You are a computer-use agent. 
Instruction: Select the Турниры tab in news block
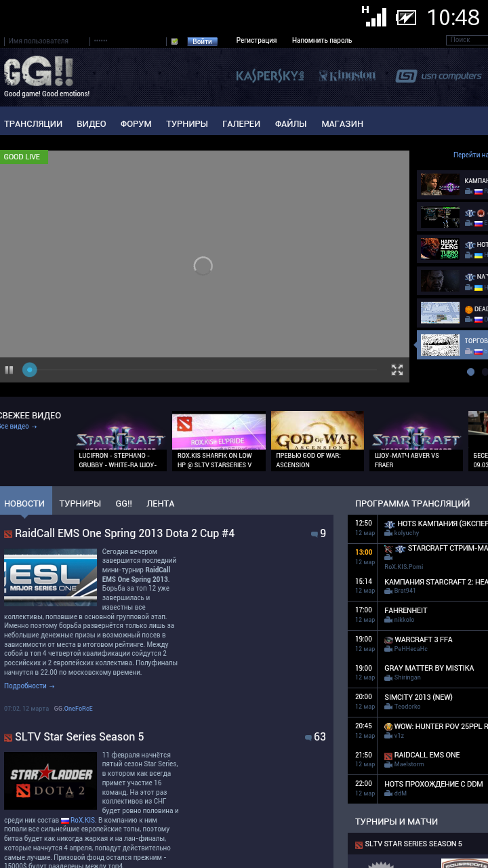[80, 503]
